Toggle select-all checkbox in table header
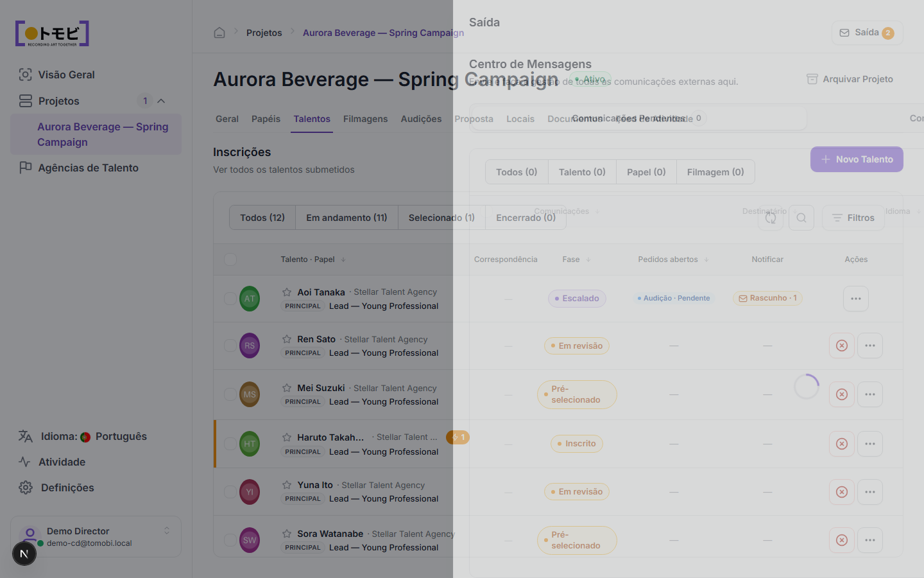This screenshot has height=578, width=924. click(x=230, y=259)
